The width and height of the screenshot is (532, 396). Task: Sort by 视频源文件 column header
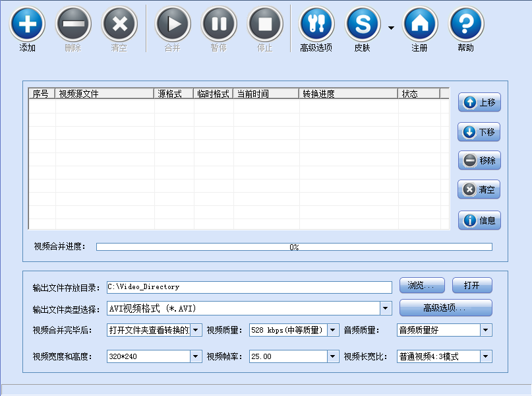(x=105, y=94)
